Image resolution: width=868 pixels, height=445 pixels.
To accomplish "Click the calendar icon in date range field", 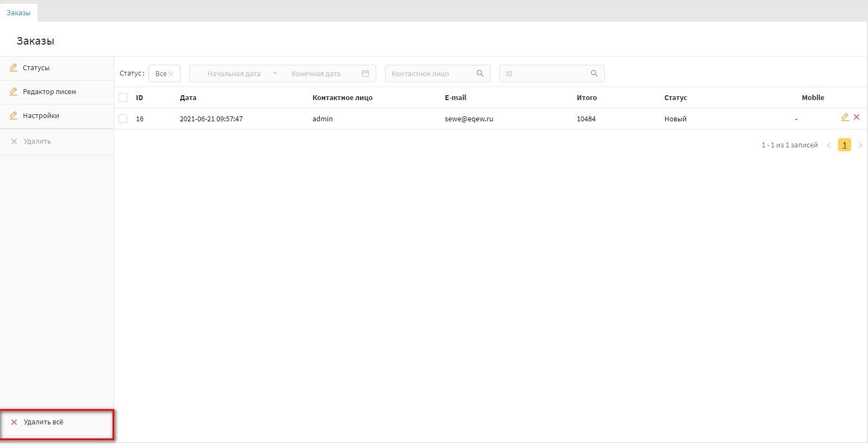I will pyautogui.click(x=365, y=74).
